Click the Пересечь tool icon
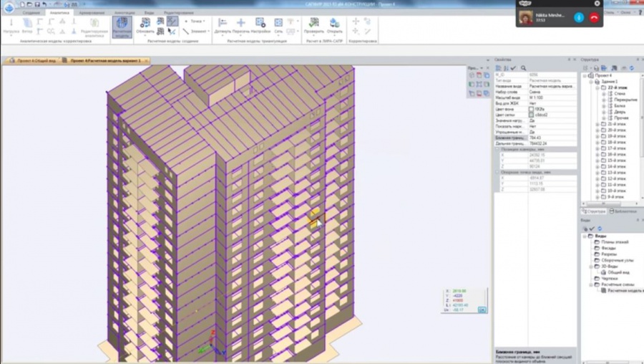This screenshot has height=364, width=644. [x=241, y=25]
